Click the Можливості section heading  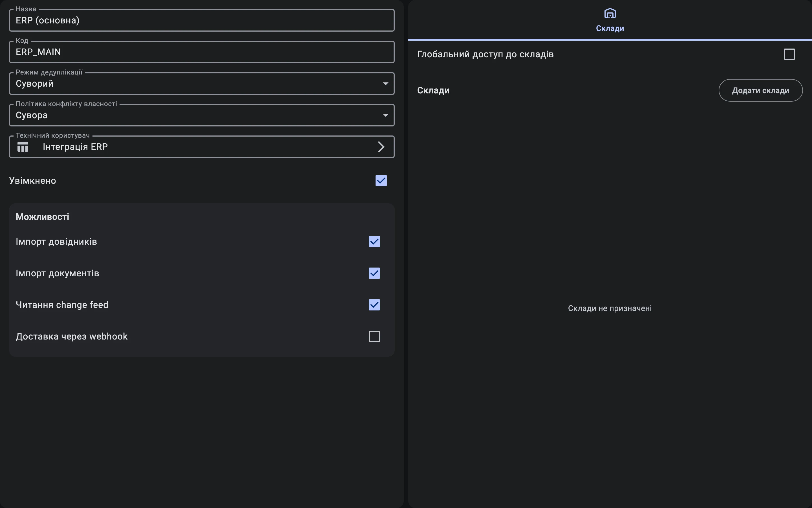pyautogui.click(x=43, y=217)
